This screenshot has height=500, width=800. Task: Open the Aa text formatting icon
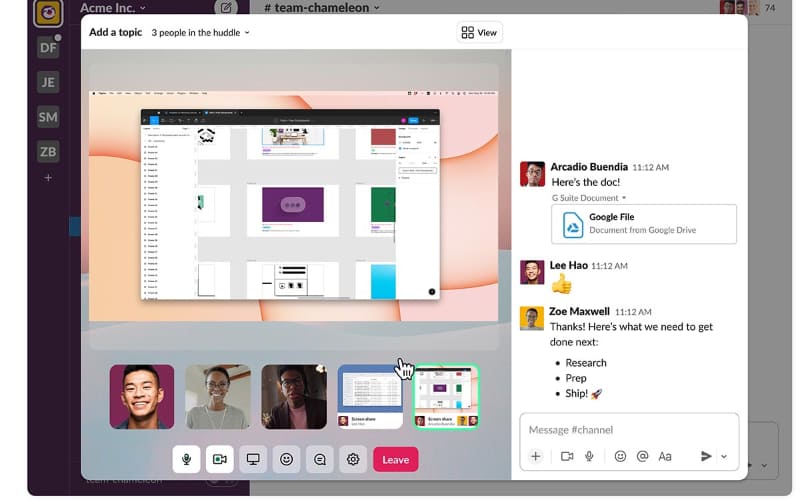pyautogui.click(x=665, y=457)
